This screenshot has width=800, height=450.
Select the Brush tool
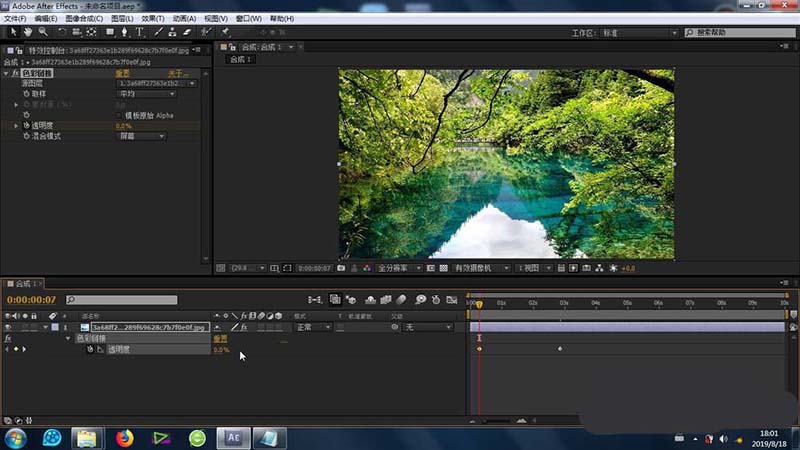click(x=158, y=32)
